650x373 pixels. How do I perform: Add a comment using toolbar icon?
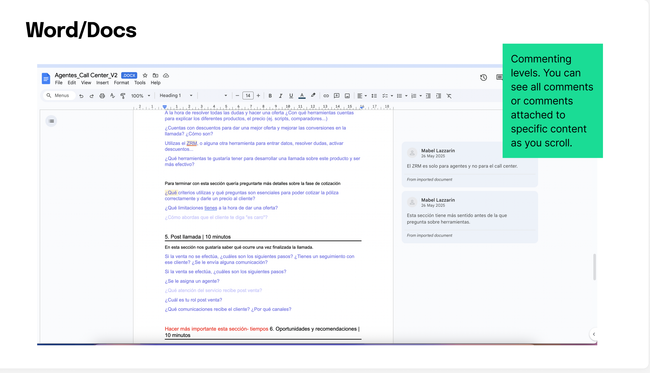coord(337,96)
